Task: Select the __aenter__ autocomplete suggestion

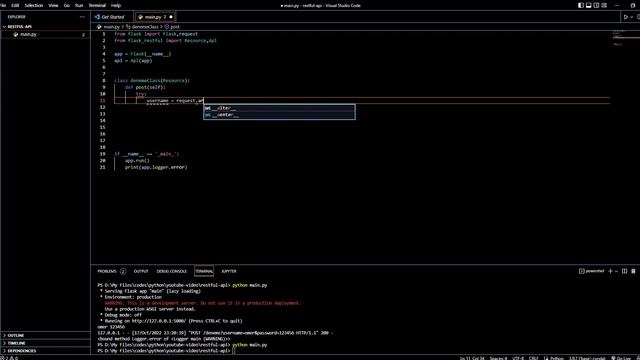Action: coord(279,115)
